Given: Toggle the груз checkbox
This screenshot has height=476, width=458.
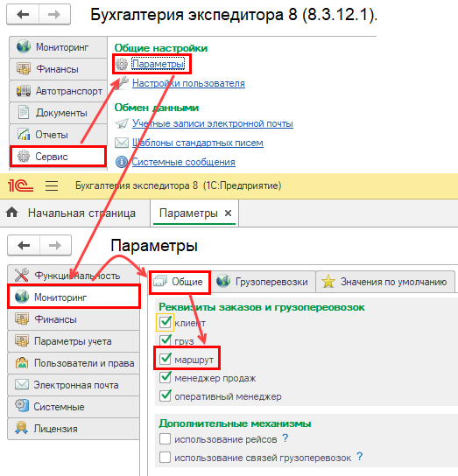Looking at the screenshot, I should 165,340.
